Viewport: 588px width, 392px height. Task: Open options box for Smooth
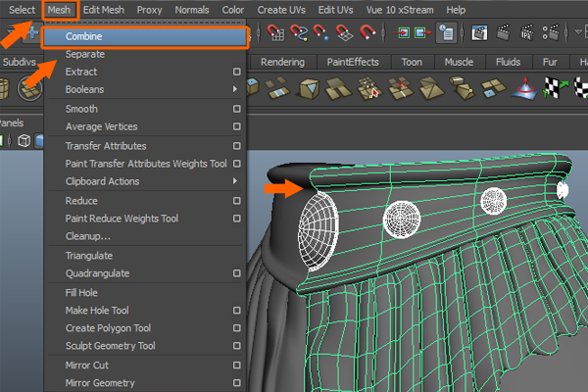(236, 109)
